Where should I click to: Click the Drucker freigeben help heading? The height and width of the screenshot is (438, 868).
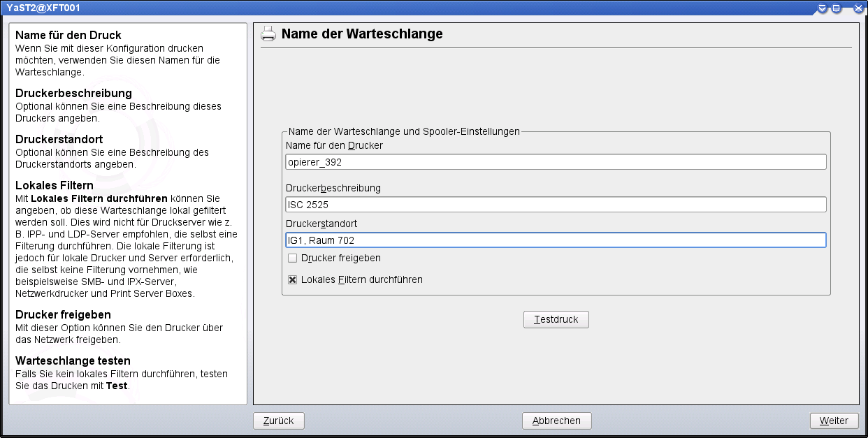pos(63,315)
